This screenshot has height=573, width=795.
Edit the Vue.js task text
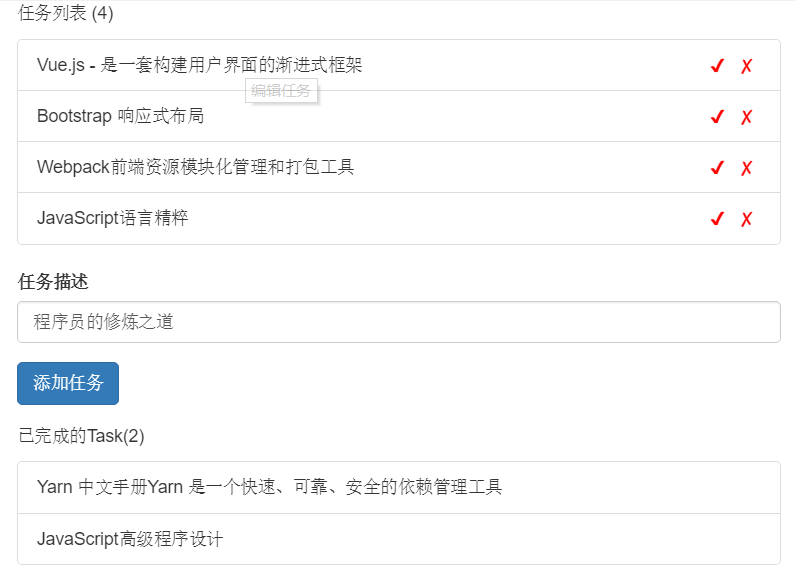tap(199, 66)
